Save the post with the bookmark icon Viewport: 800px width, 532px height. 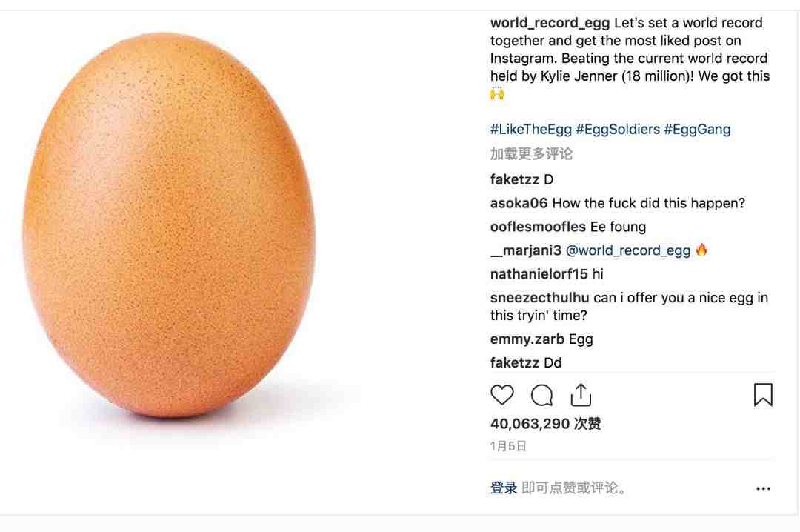coord(763,395)
